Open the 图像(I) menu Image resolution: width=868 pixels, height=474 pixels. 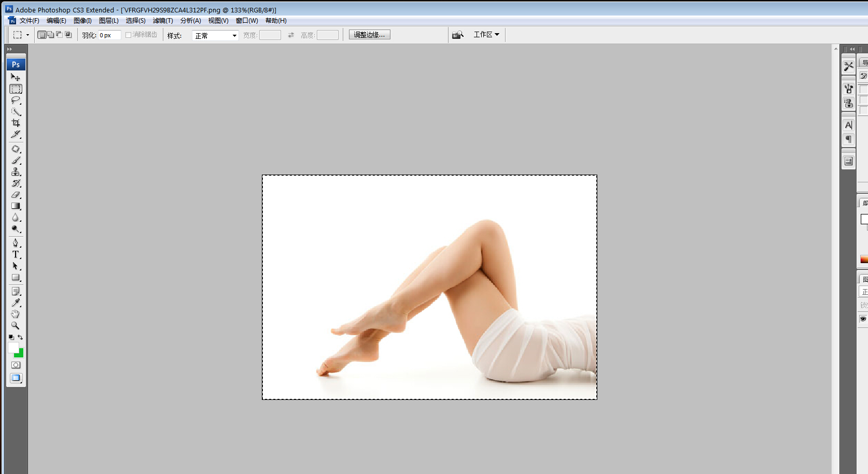click(x=82, y=21)
